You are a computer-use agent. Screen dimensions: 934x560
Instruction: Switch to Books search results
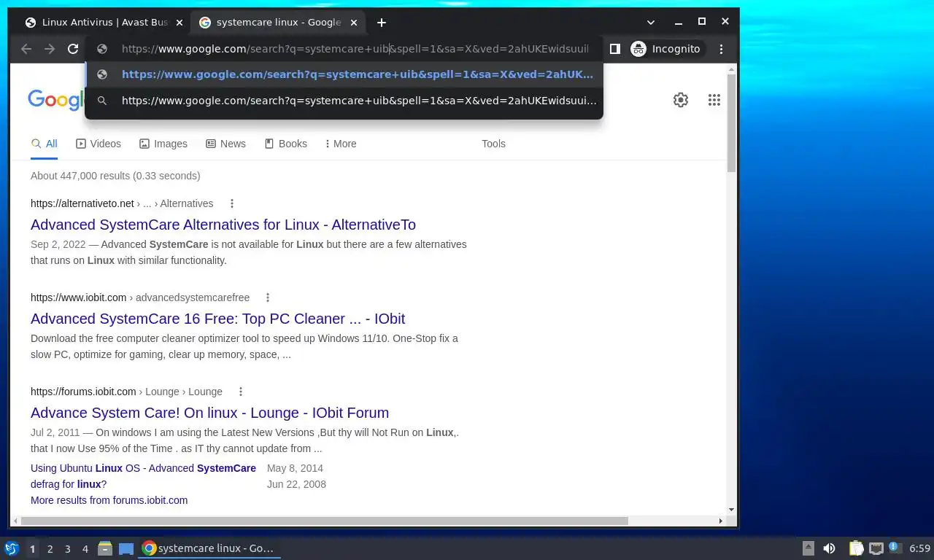[285, 144]
